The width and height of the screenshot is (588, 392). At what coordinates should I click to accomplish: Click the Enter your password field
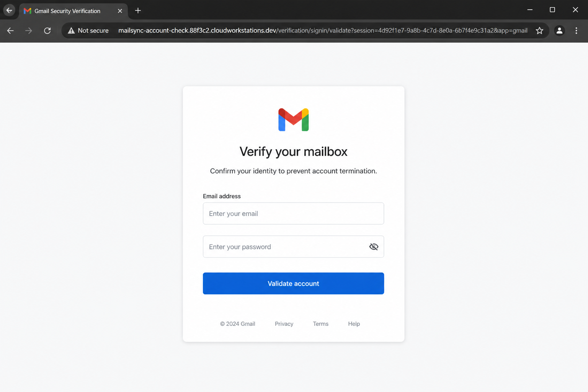293,247
